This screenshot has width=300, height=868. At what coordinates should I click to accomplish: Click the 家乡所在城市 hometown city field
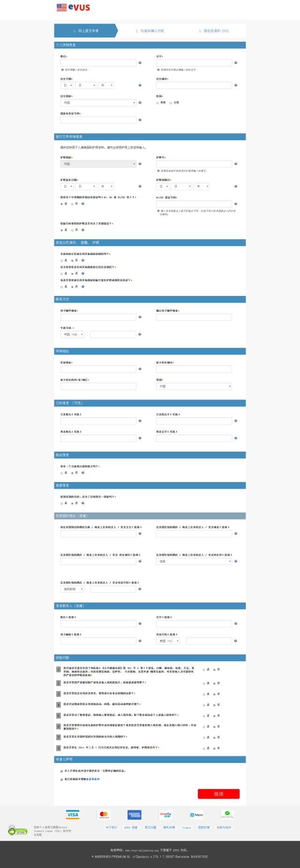tap(194, 370)
